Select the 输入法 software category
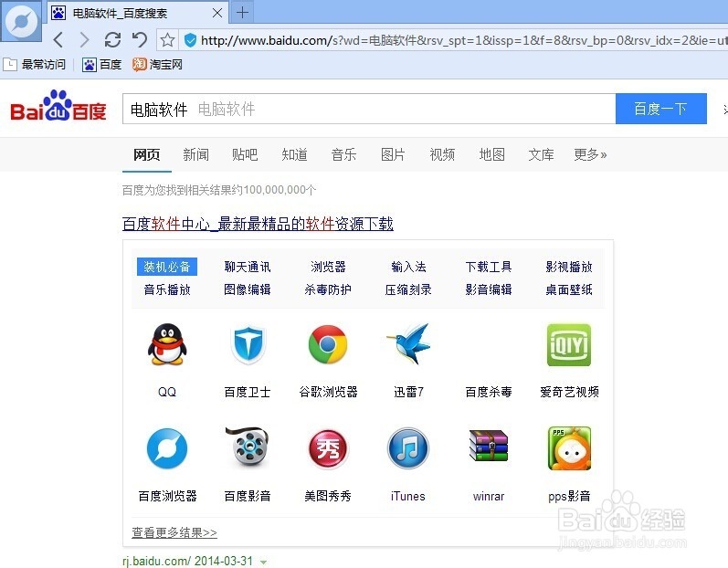This screenshot has width=728, height=568. tap(408, 267)
